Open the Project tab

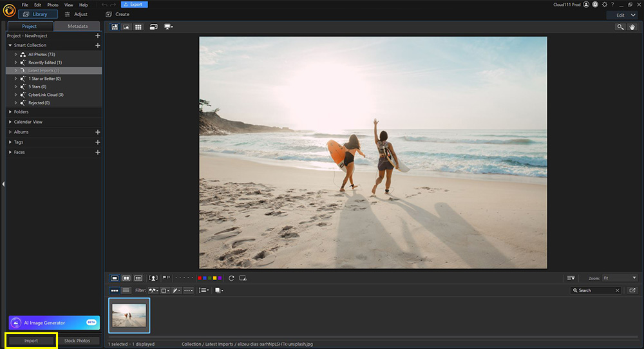[x=30, y=26]
